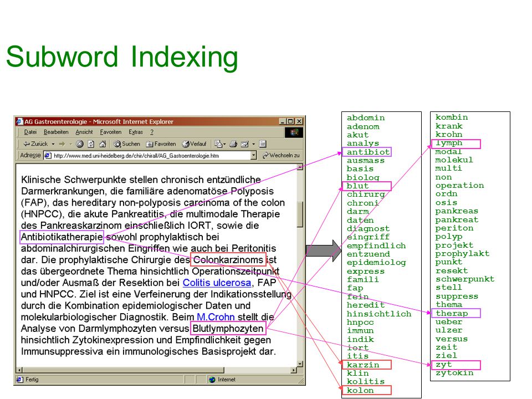The width and height of the screenshot is (532, 399).
Task: Click the Edit page icon in toolbar
Action: tap(244, 144)
